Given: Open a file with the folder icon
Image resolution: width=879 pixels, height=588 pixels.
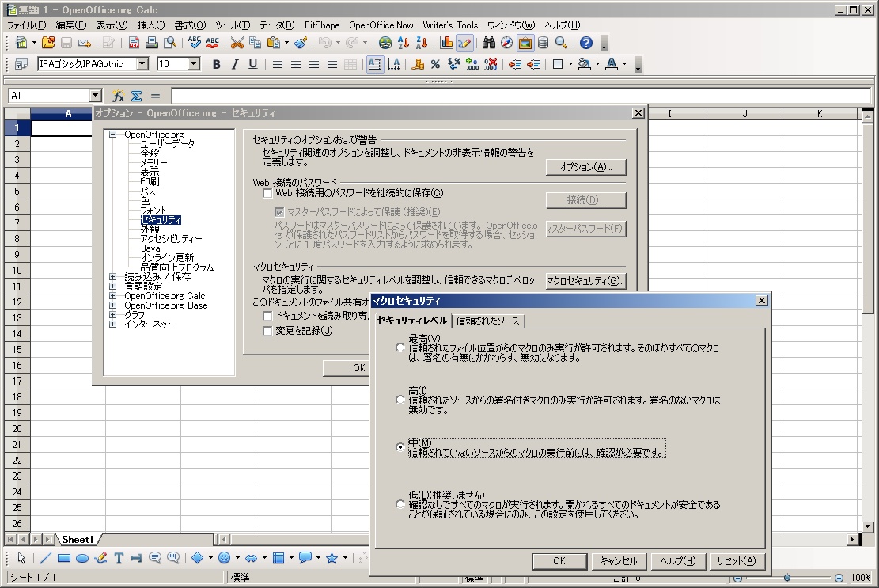Looking at the screenshot, I should point(48,43).
